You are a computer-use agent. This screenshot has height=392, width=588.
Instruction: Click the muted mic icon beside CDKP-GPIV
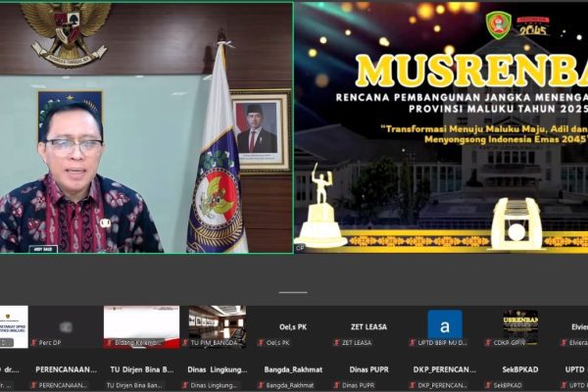pos(488,342)
